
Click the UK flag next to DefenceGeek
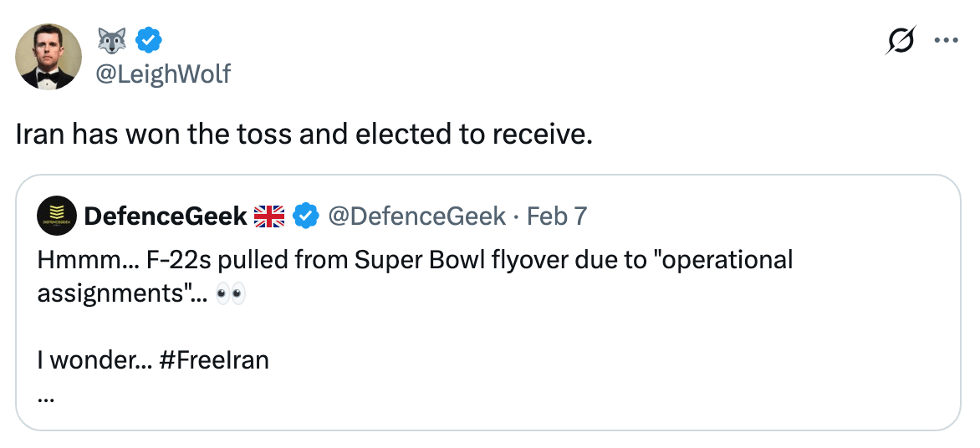pos(269,216)
